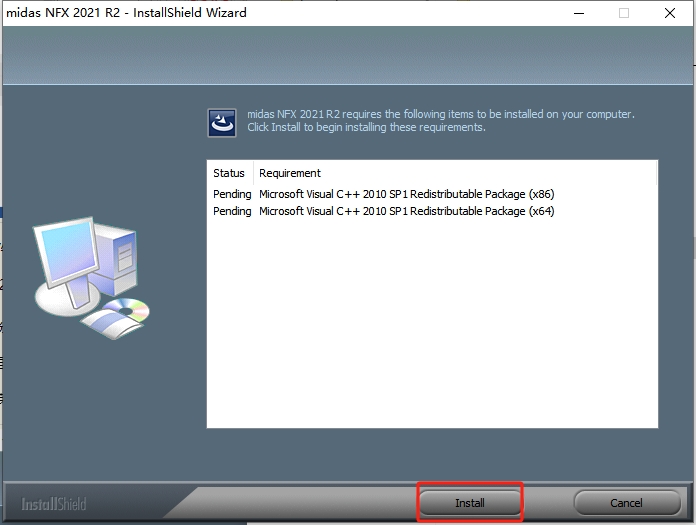Cancel the InstallShield setup
The height and width of the screenshot is (525, 696).
coord(626,503)
